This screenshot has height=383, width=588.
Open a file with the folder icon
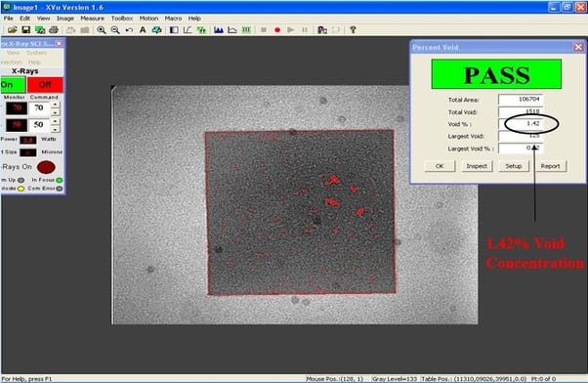tap(13, 29)
